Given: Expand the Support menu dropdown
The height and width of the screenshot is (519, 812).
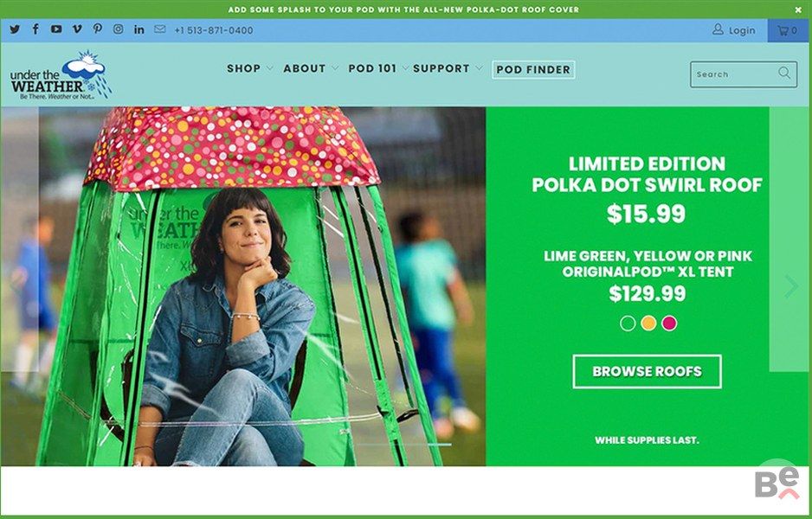Looking at the screenshot, I should [448, 68].
